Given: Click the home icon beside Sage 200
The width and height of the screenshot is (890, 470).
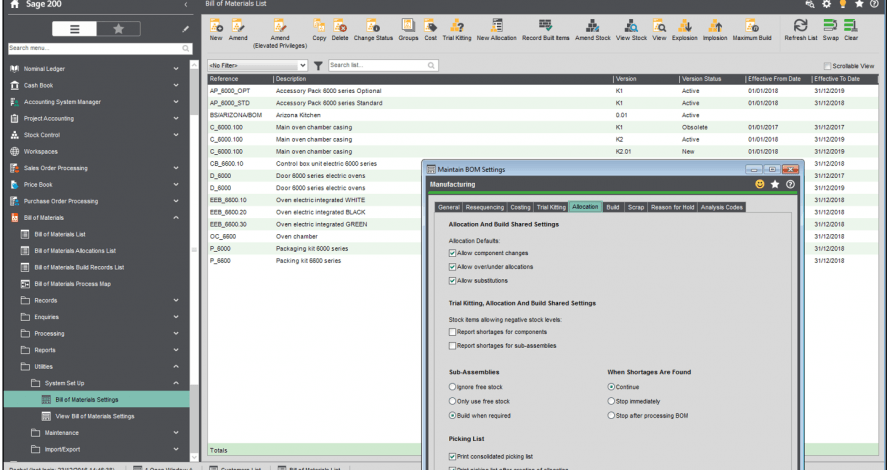Looking at the screenshot, I should tap(15, 4).
